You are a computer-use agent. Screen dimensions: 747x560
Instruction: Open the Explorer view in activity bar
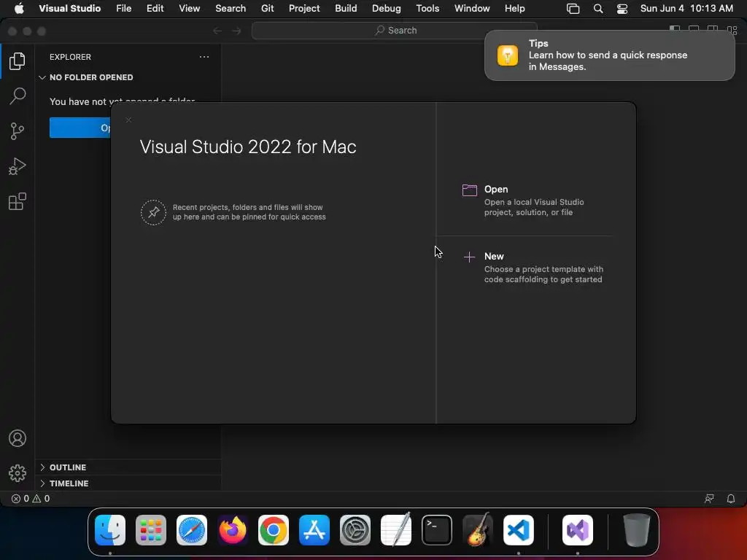(x=18, y=61)
